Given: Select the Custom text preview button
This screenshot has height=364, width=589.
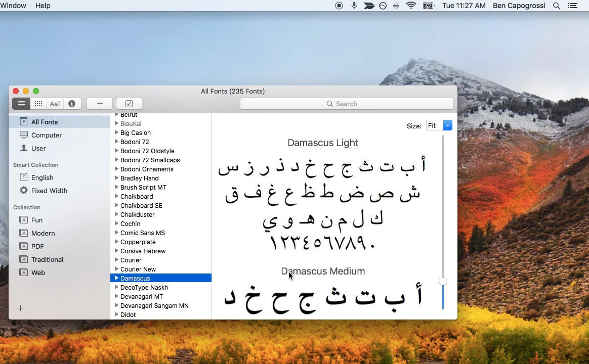Looking at the screenshot, I should tap(55, 104).
